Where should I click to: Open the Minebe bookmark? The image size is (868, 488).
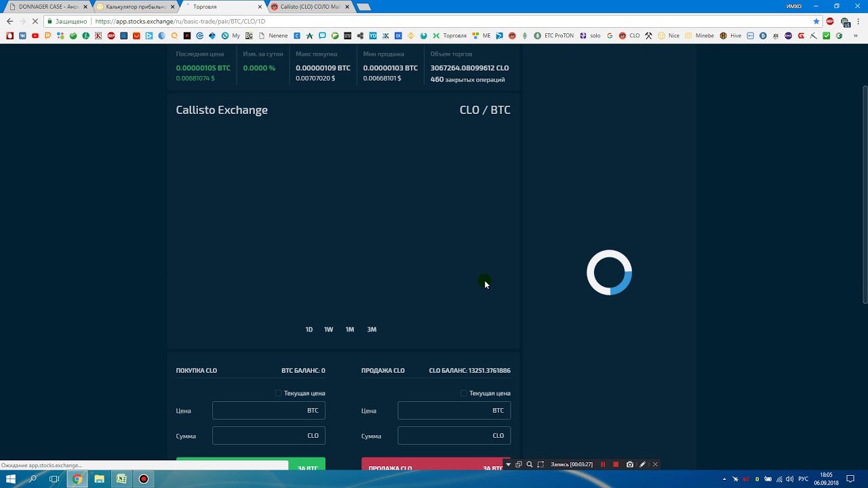(x=700, y=35)
